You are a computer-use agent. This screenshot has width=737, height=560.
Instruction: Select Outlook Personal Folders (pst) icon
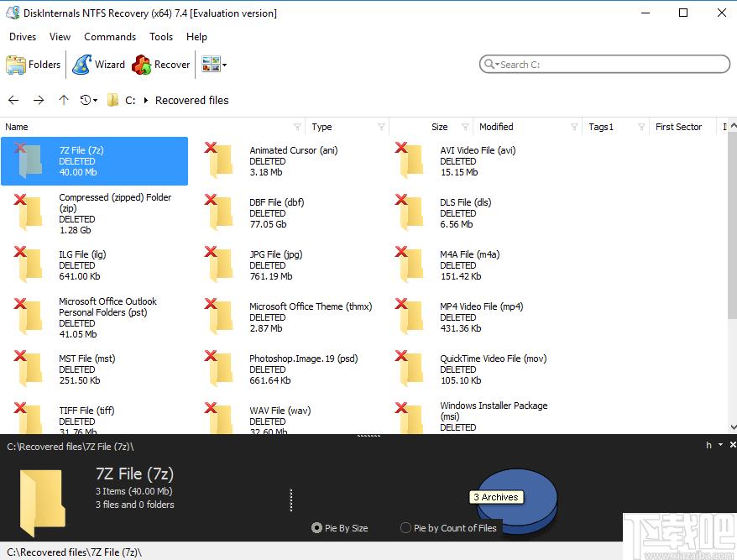(29, 317)
